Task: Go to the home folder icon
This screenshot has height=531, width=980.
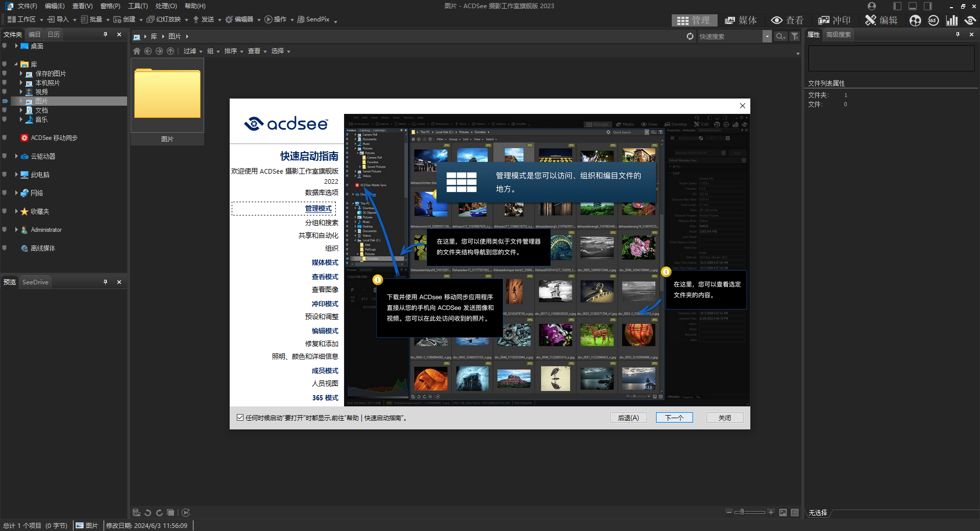Action: [x=137, y=51]
